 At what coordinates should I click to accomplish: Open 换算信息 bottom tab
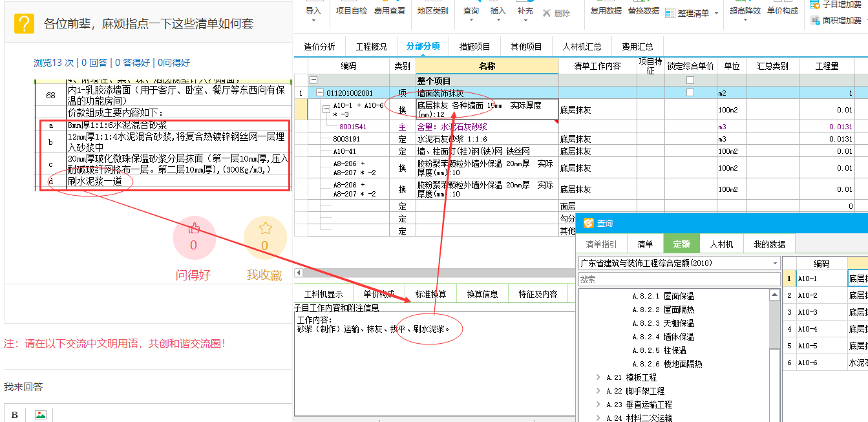482,293
